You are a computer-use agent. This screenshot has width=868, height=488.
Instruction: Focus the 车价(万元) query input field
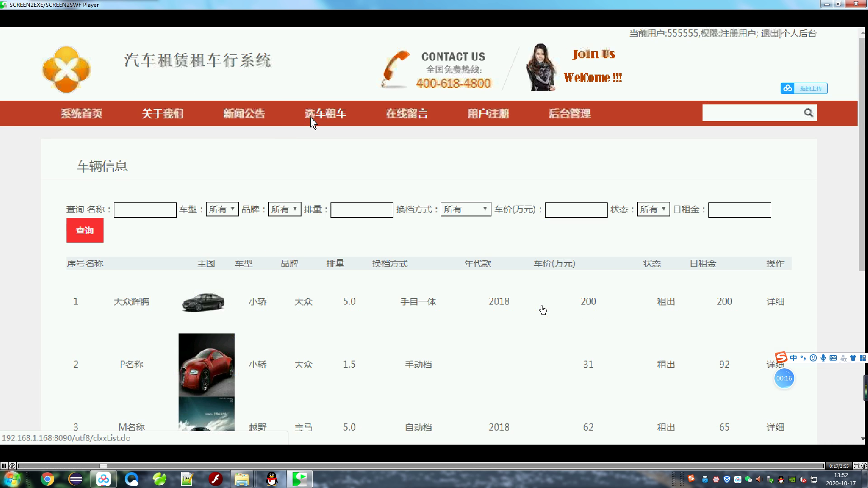pos(576,210)
